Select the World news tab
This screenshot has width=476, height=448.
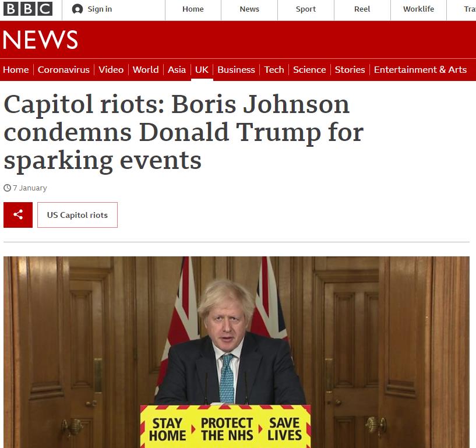[146, 70]
